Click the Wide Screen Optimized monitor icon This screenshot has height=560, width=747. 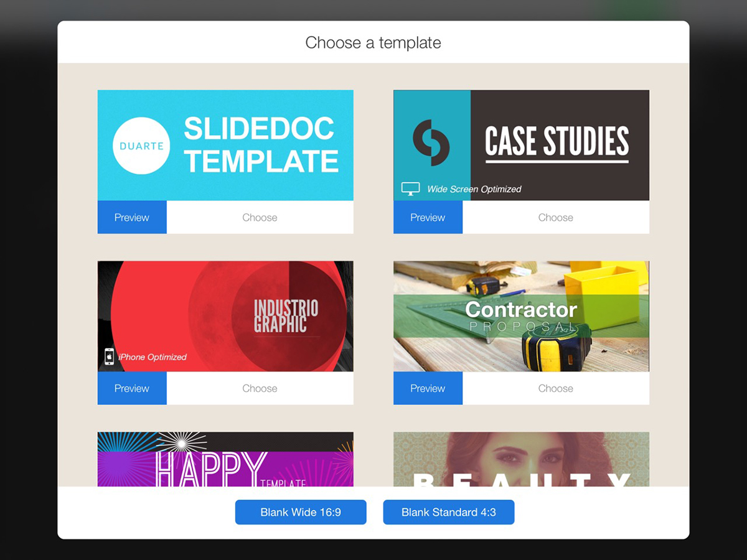410,189
